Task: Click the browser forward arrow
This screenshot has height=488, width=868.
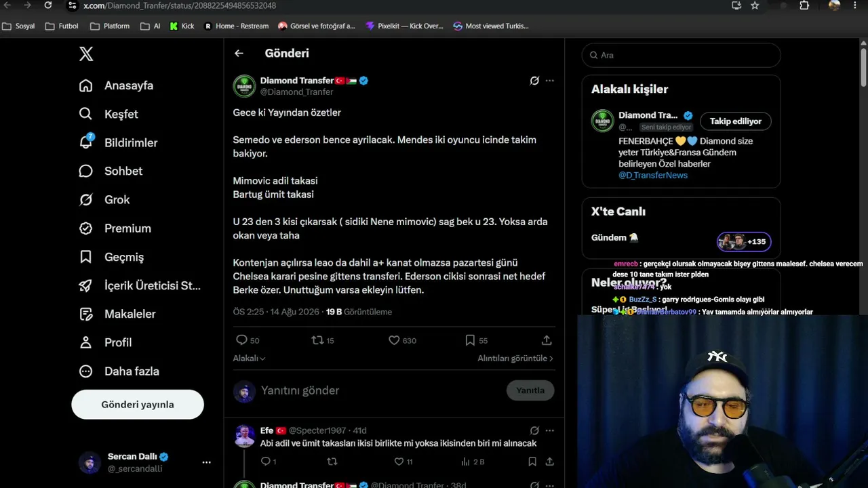Action: pos(28,5)
